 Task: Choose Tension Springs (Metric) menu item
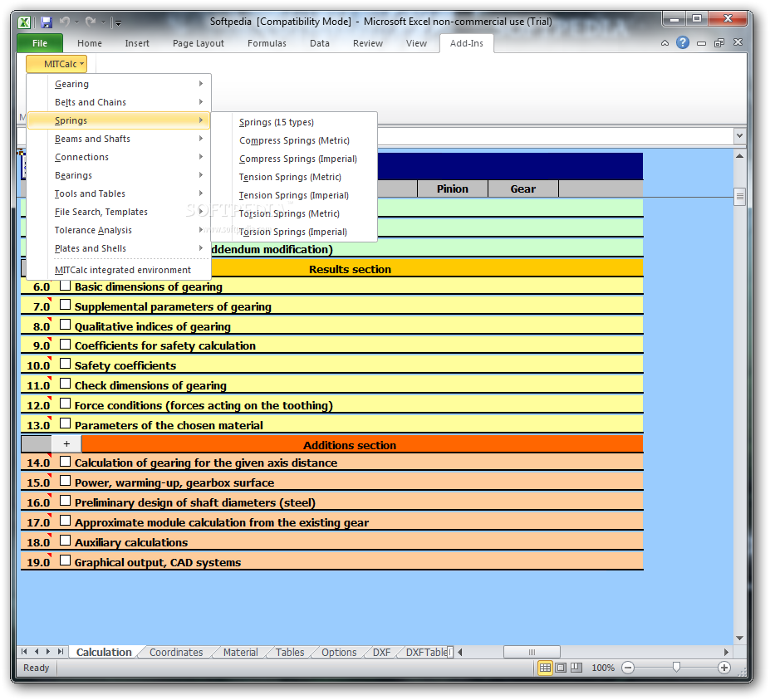[x=294, y=177]
